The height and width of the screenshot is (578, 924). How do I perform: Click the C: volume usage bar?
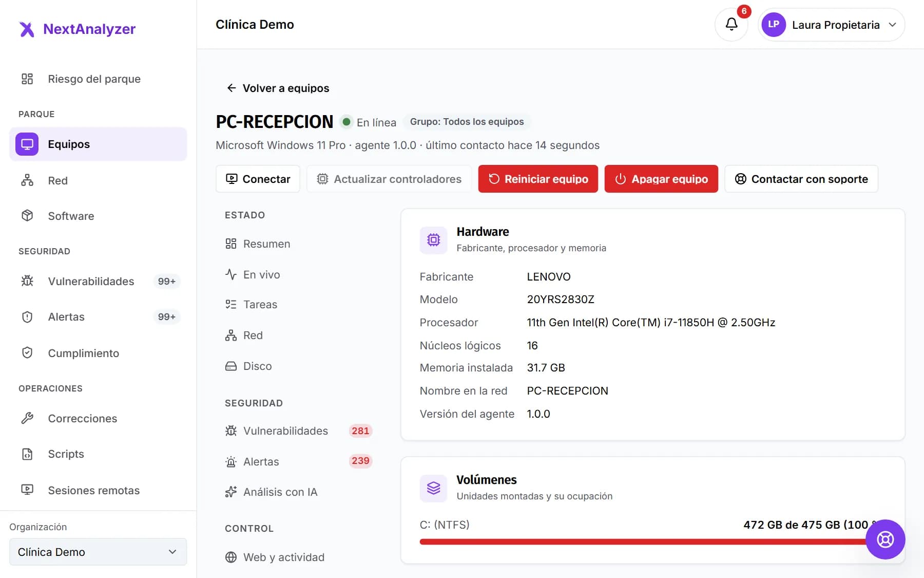[652, 542]
